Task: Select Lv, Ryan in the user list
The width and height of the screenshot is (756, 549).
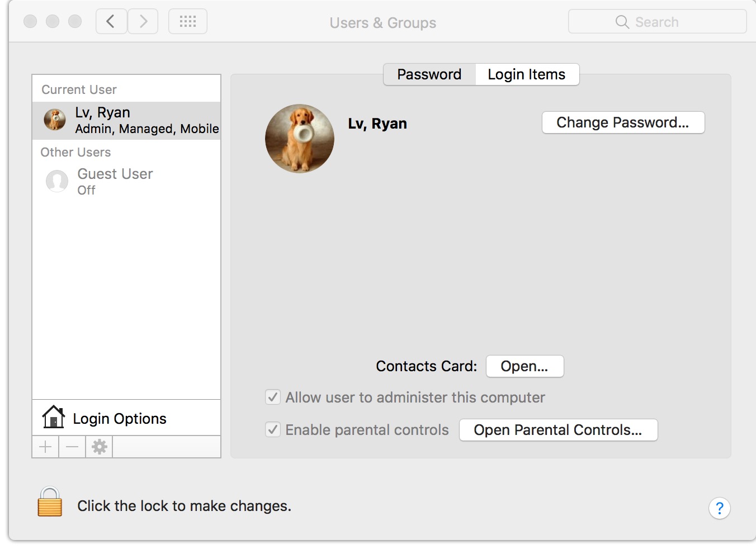Action: (x=126, y=120)
